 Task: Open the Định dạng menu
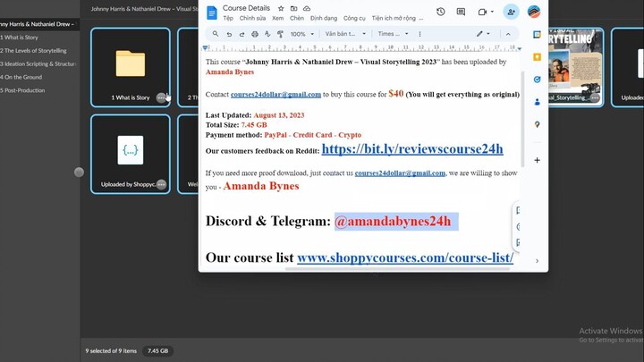324,18
